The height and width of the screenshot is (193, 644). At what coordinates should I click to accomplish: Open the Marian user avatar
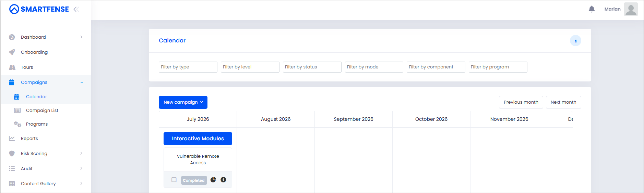pyautogui.click(x=631, y=9)
